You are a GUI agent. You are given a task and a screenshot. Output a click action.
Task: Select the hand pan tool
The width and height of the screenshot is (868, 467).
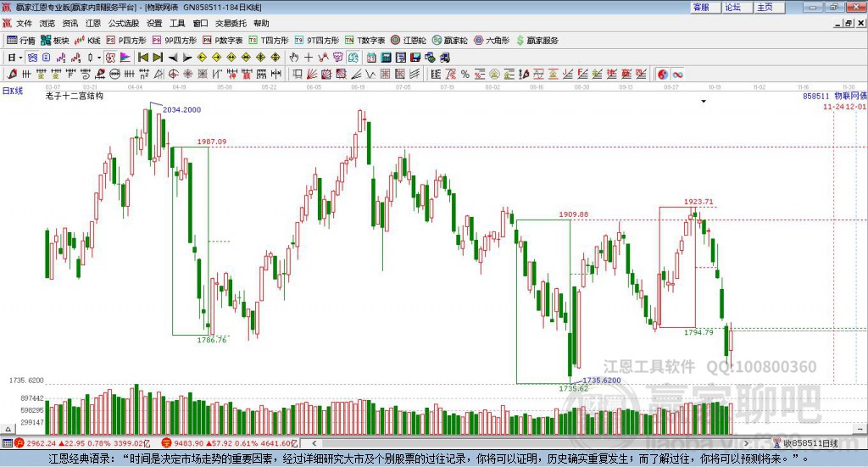tap(294, 58)
